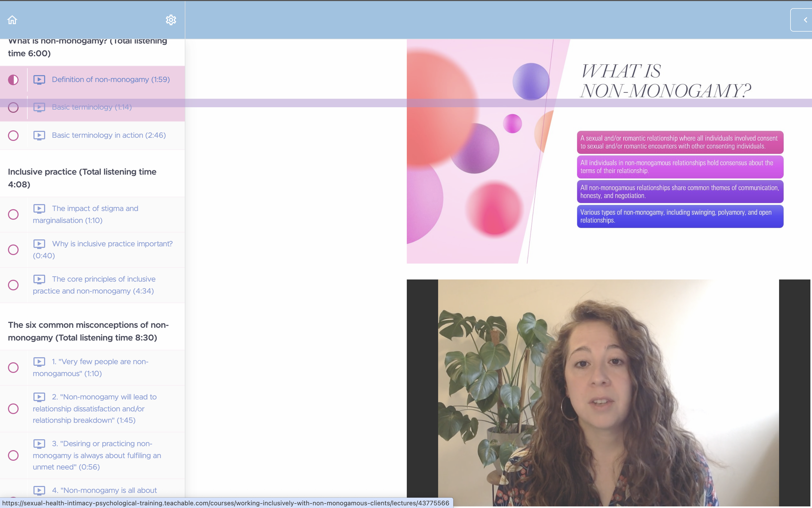Open Basic terminology in action (2:46) lecture
Screen dimensions: 812x508
109,135
